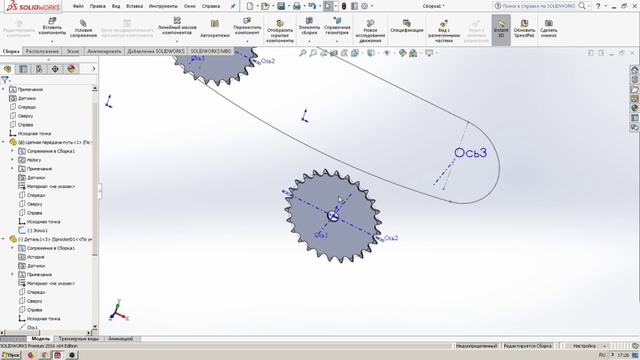
Task: Open the Правка menu
Action: [98, 6]
